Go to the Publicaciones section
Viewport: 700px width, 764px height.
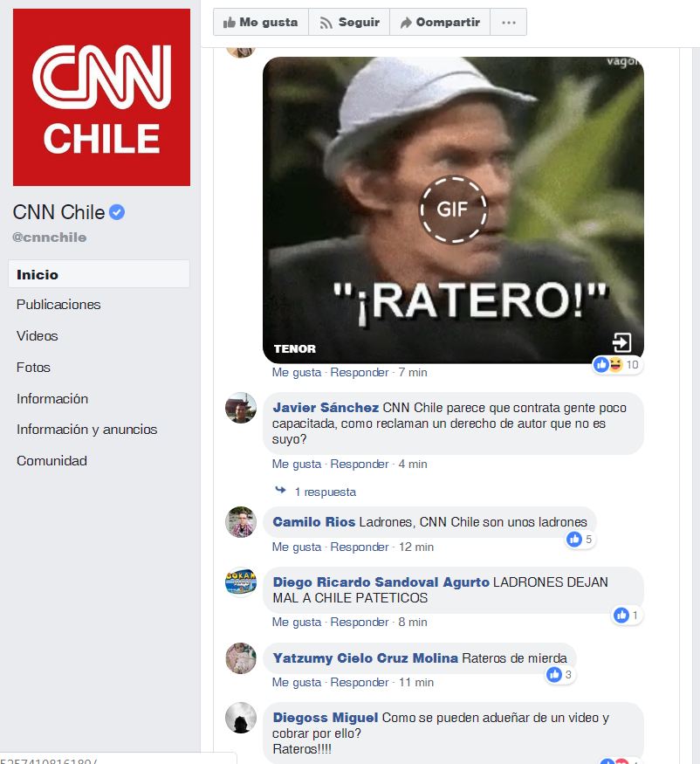coord(58,305)
